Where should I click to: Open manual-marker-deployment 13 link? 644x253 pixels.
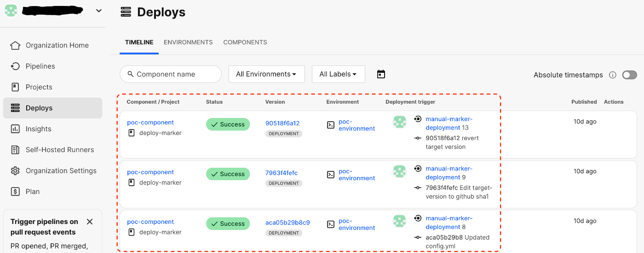point(449,124)
